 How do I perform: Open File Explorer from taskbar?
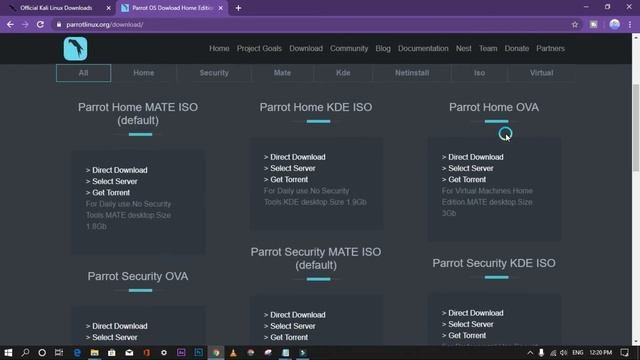click(94, 353)
